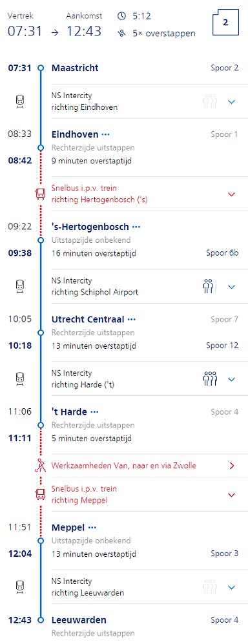
Task: Open more options dots next to 's-Hertogenbosch
Action: (136, 227)
